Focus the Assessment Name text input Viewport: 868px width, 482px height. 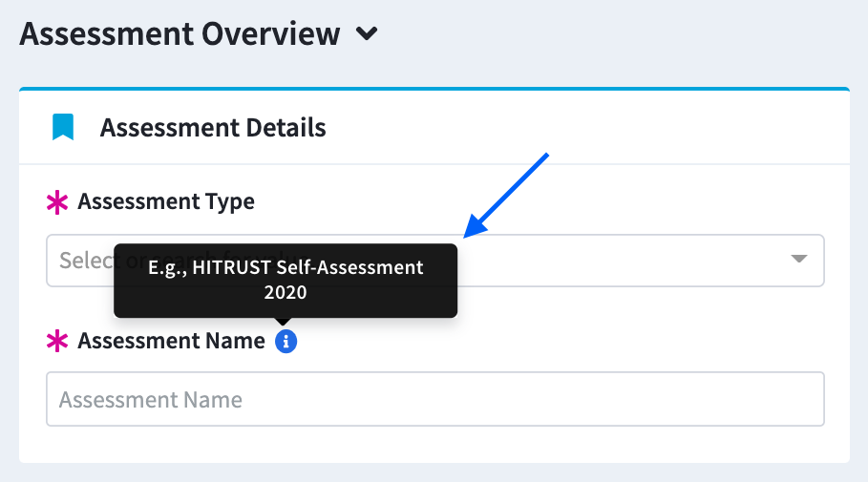pos(435,399)
